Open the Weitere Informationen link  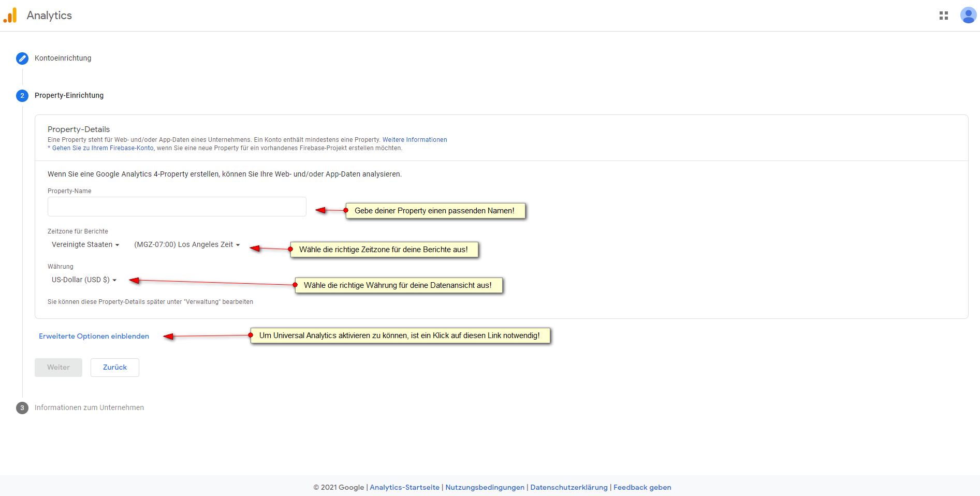pos(415,140)
